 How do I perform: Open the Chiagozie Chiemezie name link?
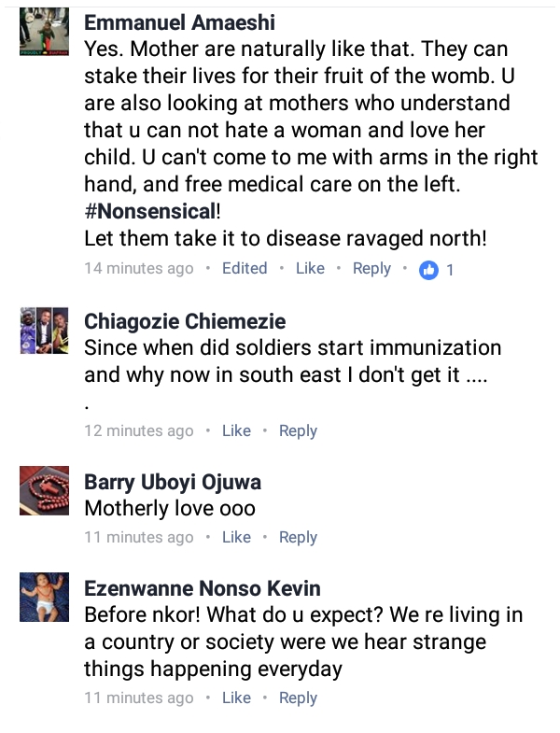click(185, 321)
